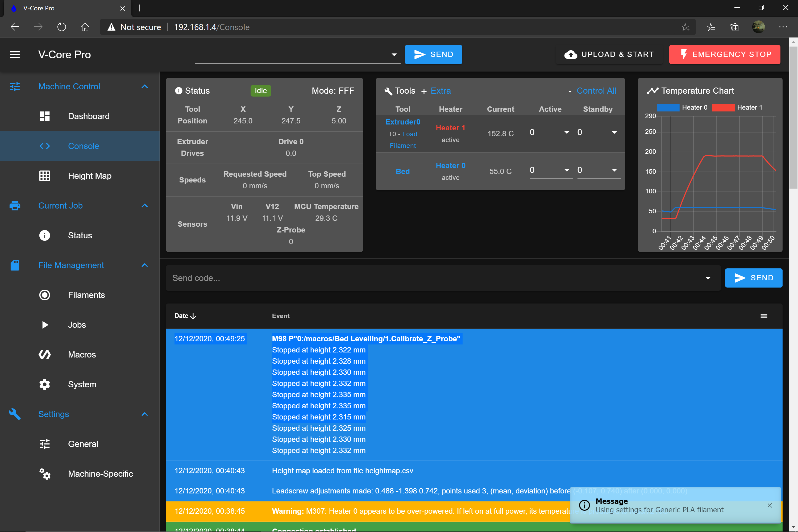Click the Machine Control sidebar icon
Image resolution: width=798 pixels, height=532 pixels.
pos(15,86)
